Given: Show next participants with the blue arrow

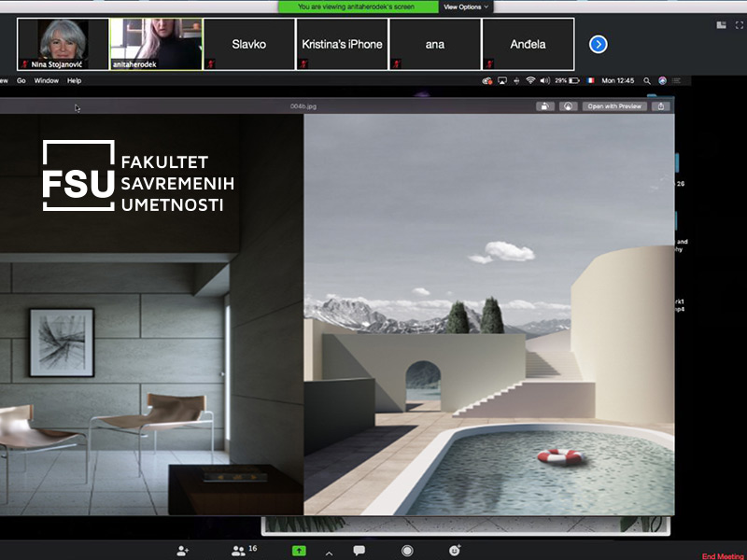Looking at the screenshot, I should click(599, 44).
